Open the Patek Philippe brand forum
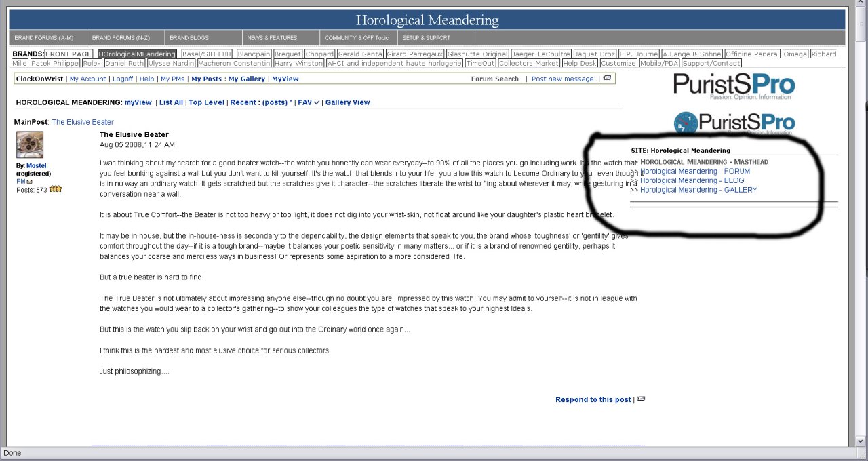Viewport: 868px width, 461px height. [x=55, y=63]
